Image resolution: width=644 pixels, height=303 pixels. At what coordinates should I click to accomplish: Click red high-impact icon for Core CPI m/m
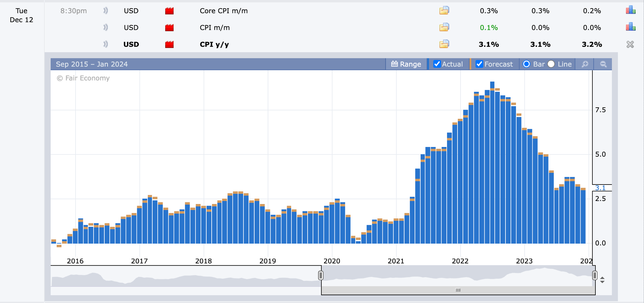169,11
